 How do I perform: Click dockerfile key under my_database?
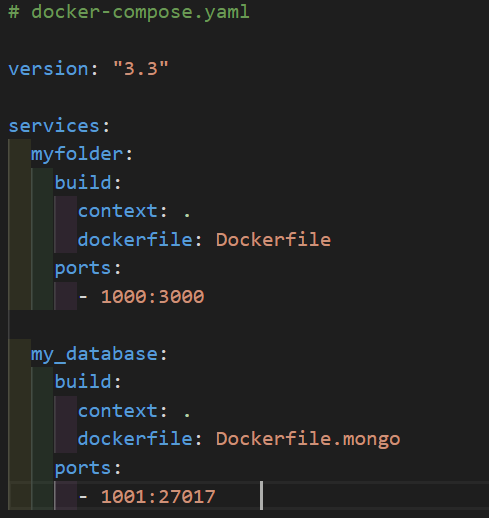pyautogui.click(x=135, y=439)
